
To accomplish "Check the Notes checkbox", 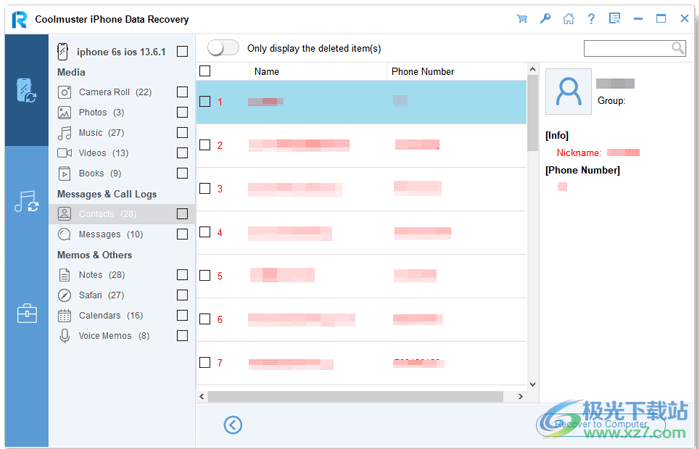I will tap(182, 275).
